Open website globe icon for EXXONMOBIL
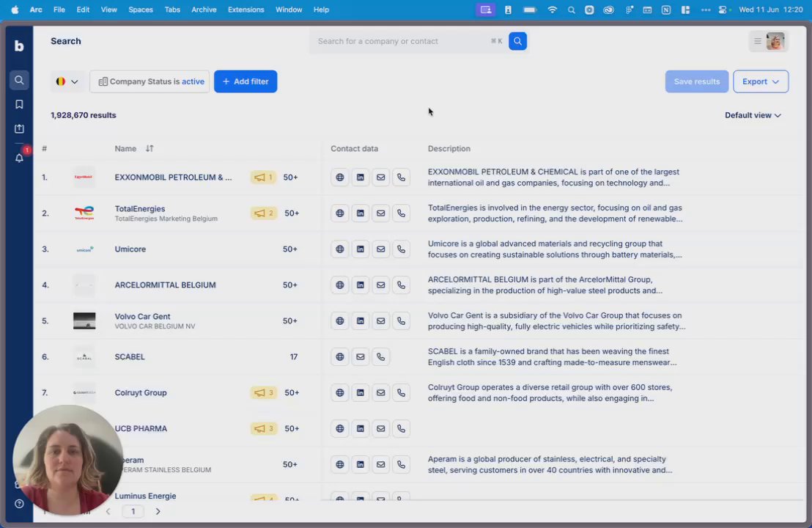812x528 pixels. click(340, 177)
